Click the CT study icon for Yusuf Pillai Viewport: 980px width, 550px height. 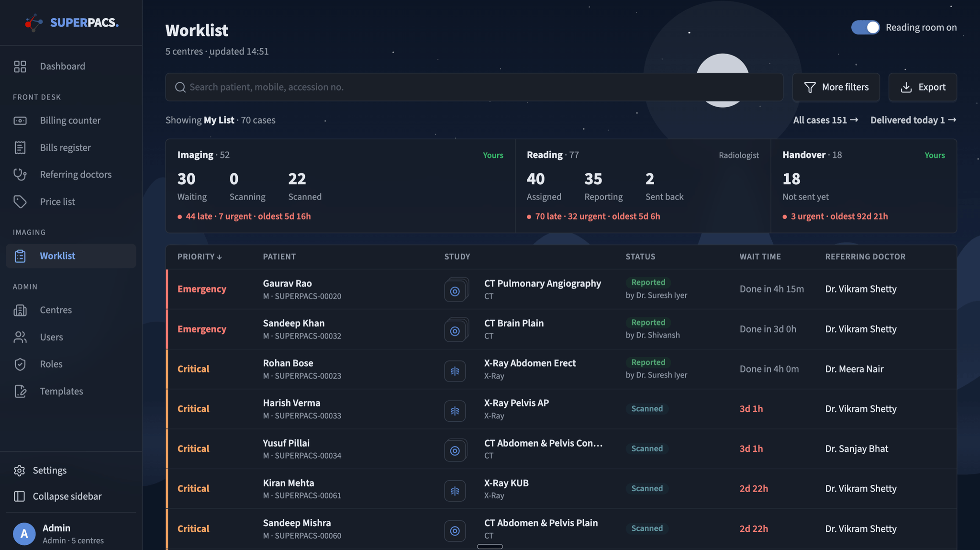click(455, 450)
